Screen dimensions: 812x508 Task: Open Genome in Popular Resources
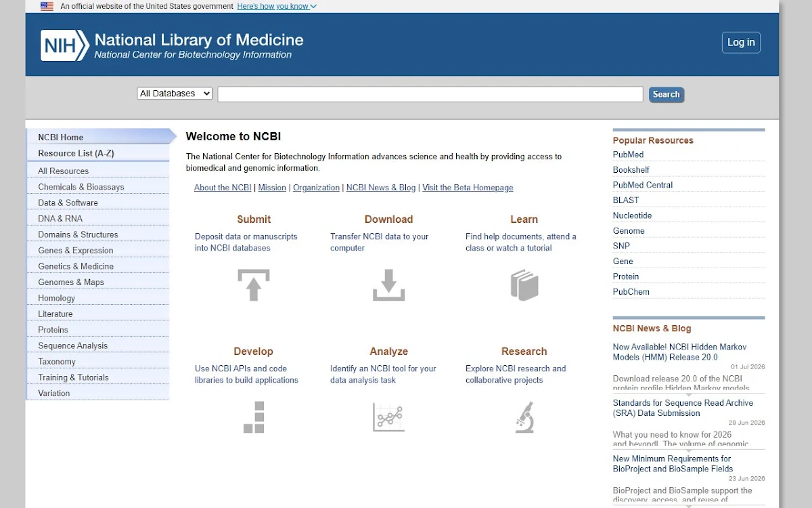(629, 231)
